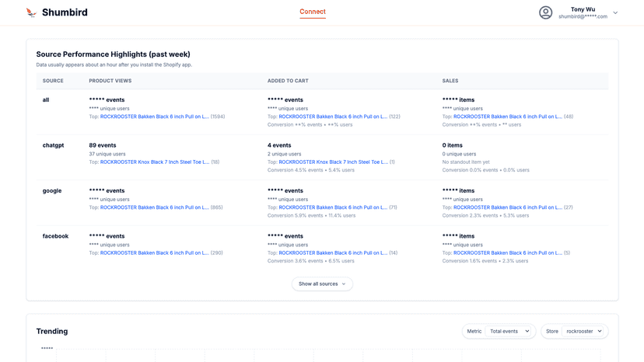Expand Show all sources button

322,284
